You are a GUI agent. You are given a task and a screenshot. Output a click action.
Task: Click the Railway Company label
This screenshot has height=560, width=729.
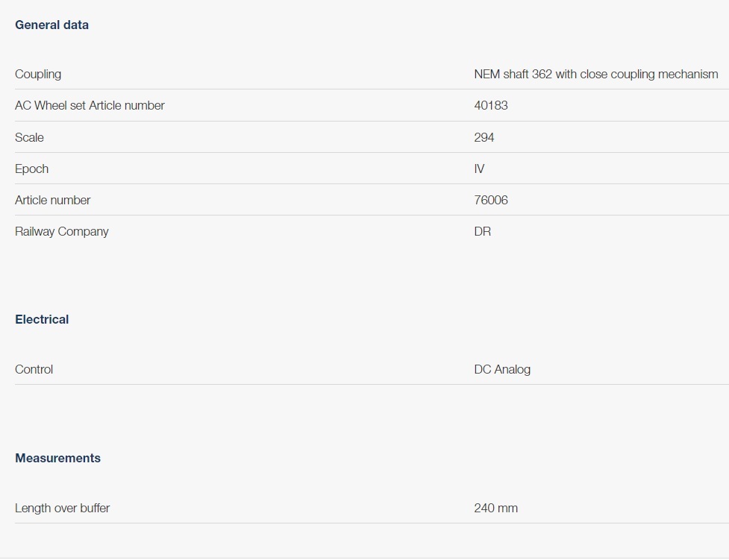[61, 231]
